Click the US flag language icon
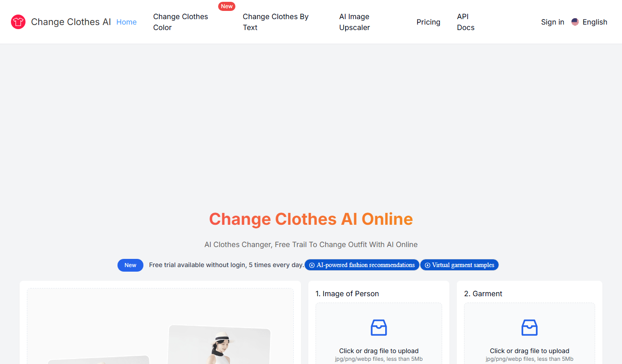The height and width of the screenshot is (364, 622). pyautogui.click(x=575, y=22)
